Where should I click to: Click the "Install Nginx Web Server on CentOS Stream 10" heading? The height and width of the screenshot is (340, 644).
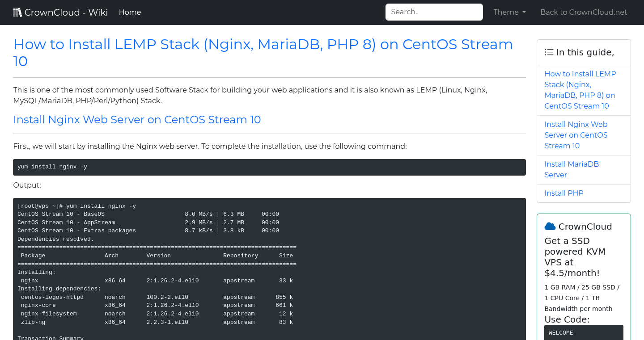click(x=137, y=120)
